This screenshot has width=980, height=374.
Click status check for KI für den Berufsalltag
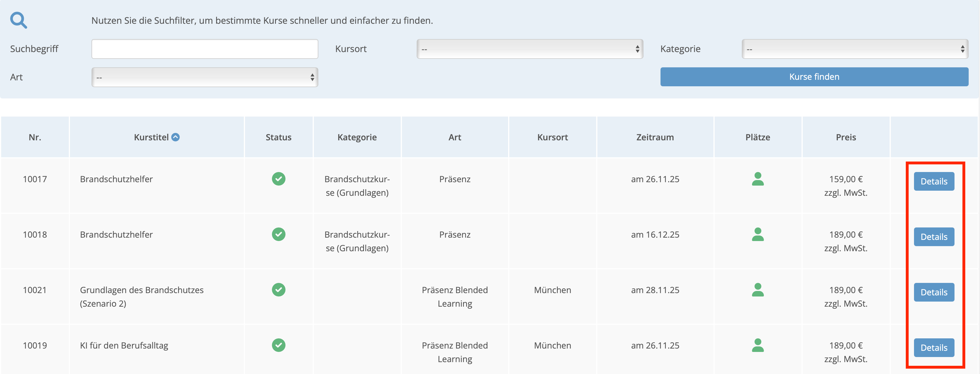click(279, 345)
